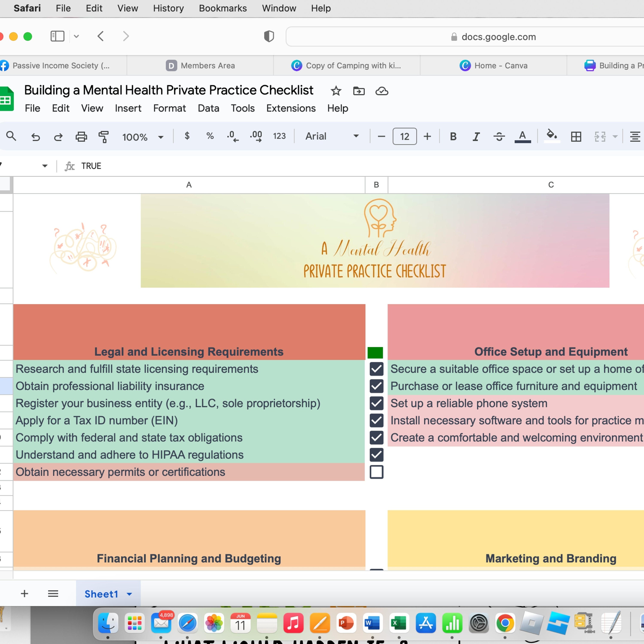Switch to Copy of Camping with ki... tab

347,66
